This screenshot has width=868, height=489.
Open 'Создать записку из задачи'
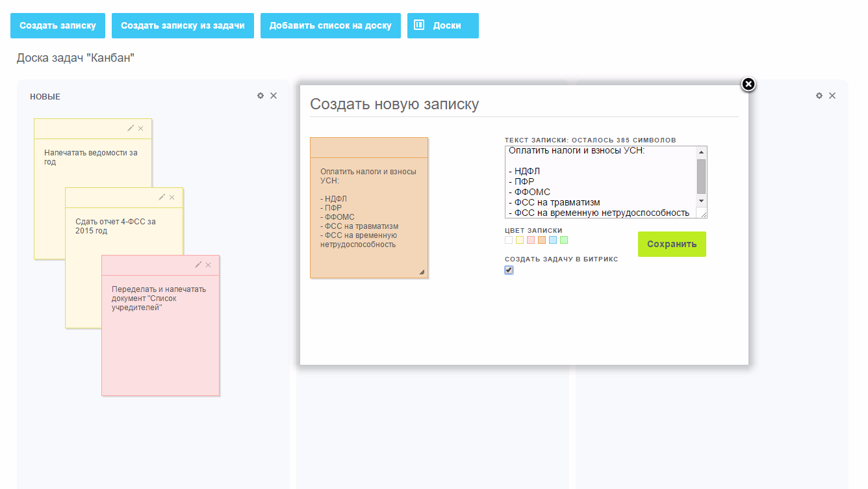pos(183,26)
